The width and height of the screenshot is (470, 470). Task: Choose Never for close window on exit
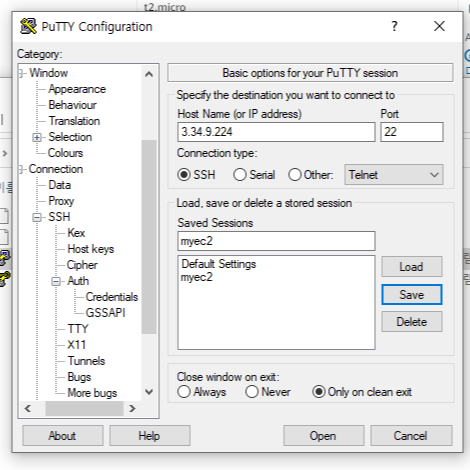coord(252,392)
